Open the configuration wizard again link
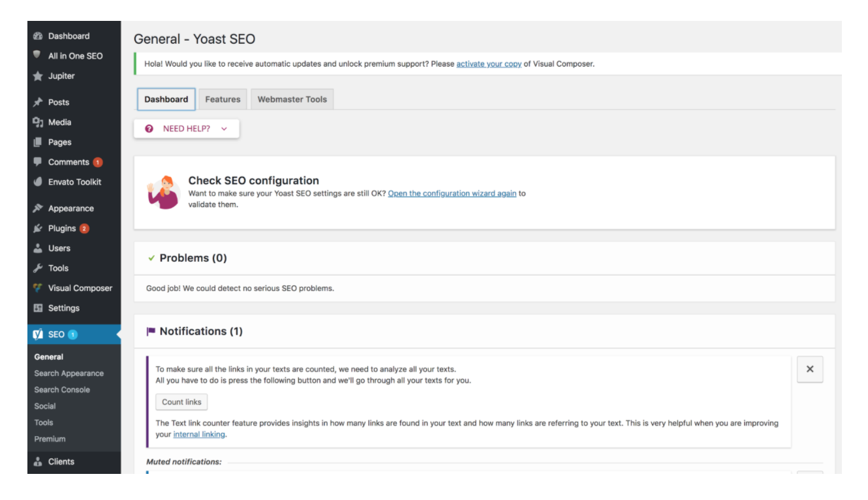868x500 pixels. pos(452,194)
